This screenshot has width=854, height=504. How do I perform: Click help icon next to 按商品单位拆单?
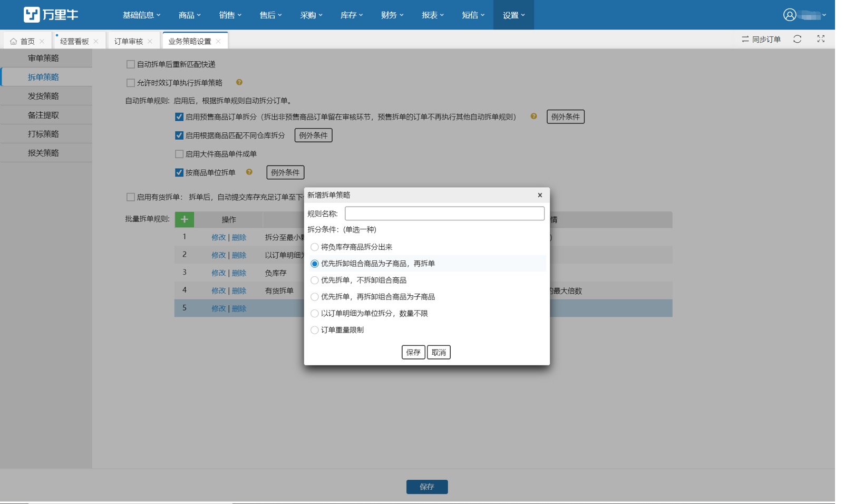pos(249,172)
